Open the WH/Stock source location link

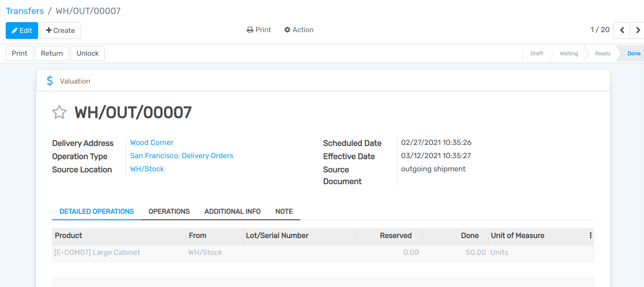147,169
